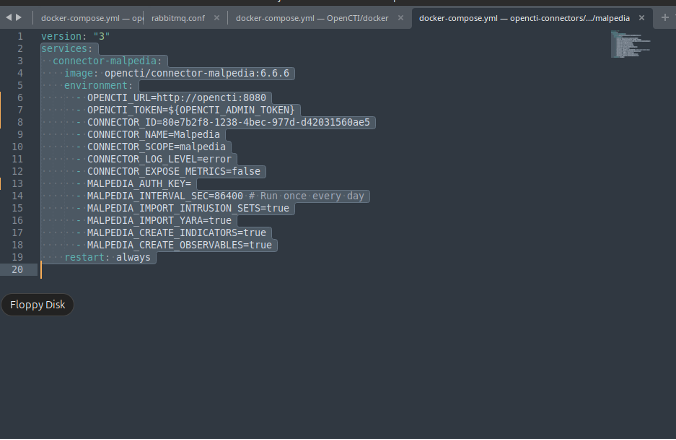Image resolution: width=676 pixels, height=440 pixels.
Task: Click the "# Run once every day" comment
Action: (x=307, y=196)
